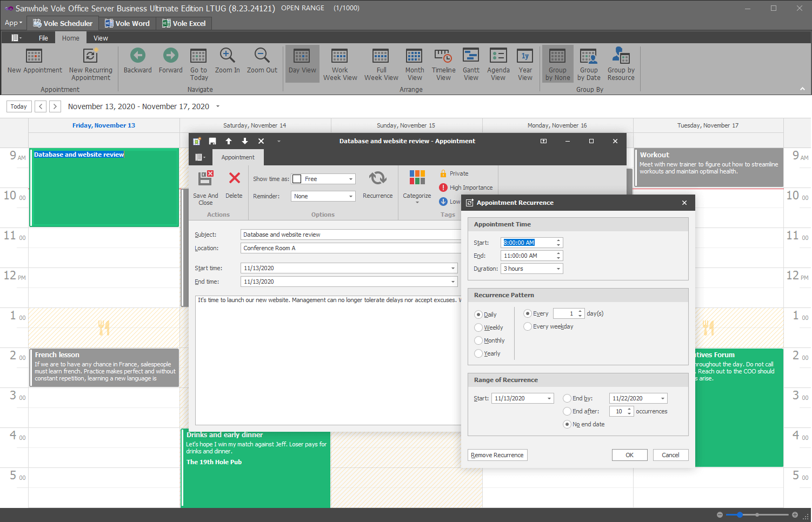
Task: Switch to Timeline View
Action: coord(443,64)
